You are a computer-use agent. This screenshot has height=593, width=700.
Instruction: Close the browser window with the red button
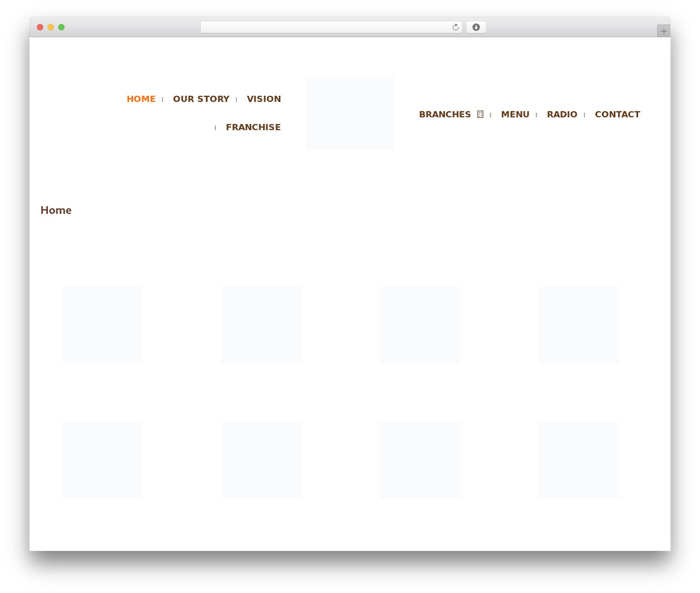click(x=40, y=27)
